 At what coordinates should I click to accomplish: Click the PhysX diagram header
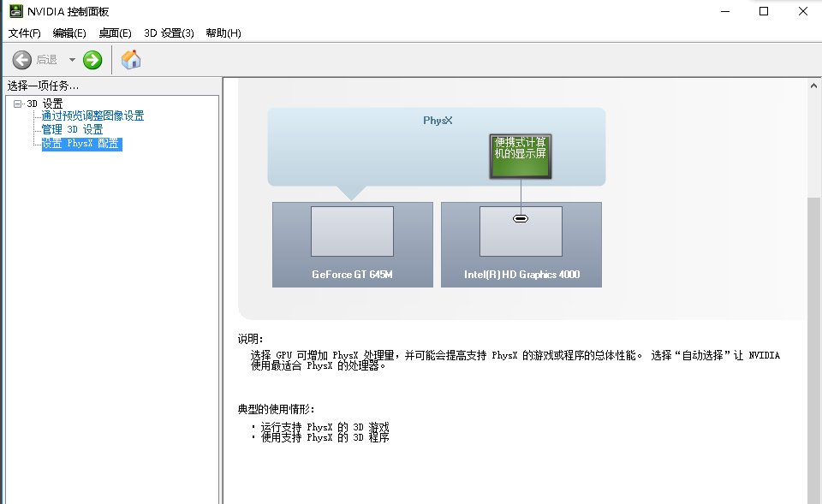437,120
